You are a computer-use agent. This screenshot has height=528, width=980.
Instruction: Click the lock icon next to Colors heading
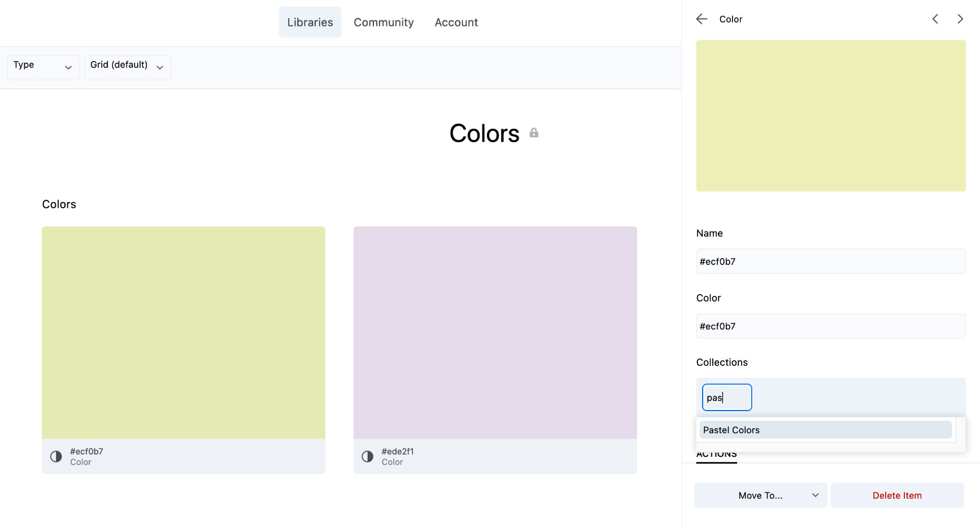pos(534,133)
